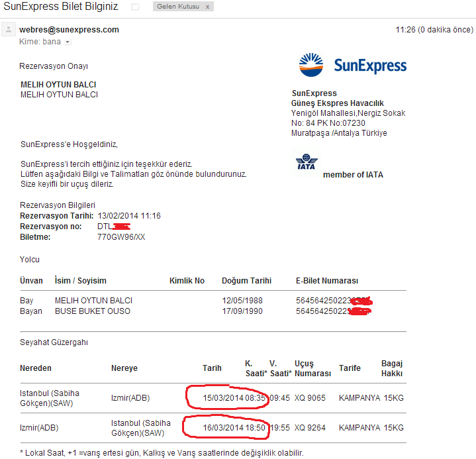Click arrival time 09:45

click(x=279, y=398)
